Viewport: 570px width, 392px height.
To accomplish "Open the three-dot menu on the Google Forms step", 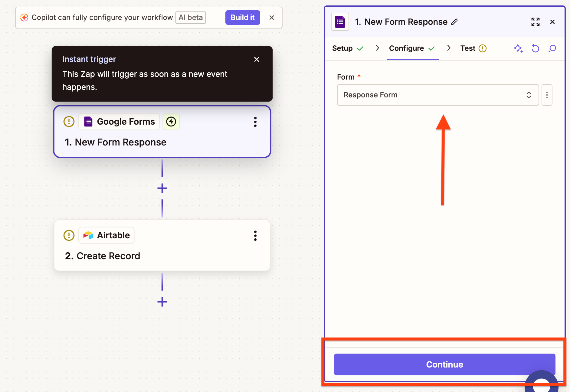I will (x=255, y=122).
